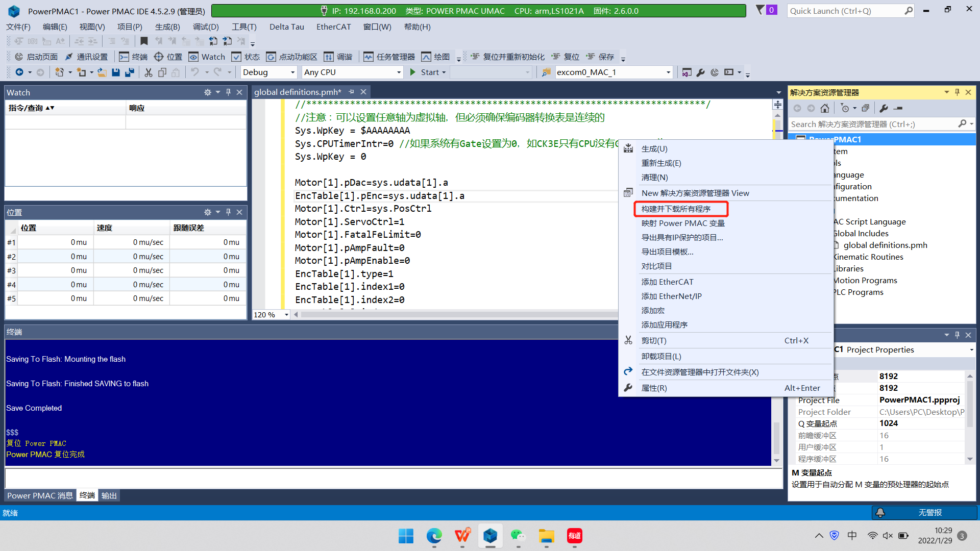Screen dimensions: 980x551
Task: Open the 状态 status window button
Action: click(x=246, y=57)
